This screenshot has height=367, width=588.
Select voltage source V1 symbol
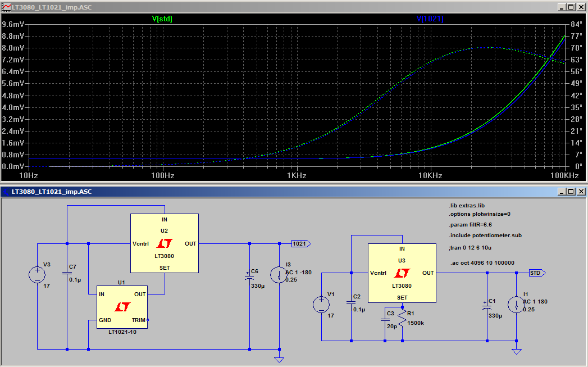[321, 304]
